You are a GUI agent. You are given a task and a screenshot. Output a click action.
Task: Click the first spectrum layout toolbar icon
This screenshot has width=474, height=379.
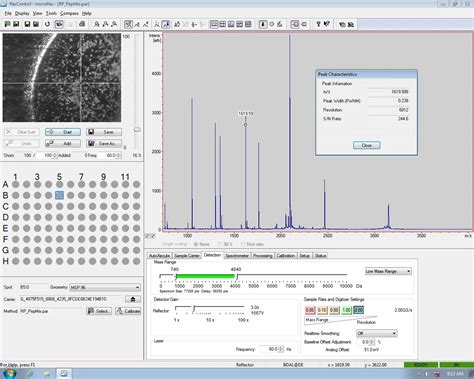[x=214, y=24]
